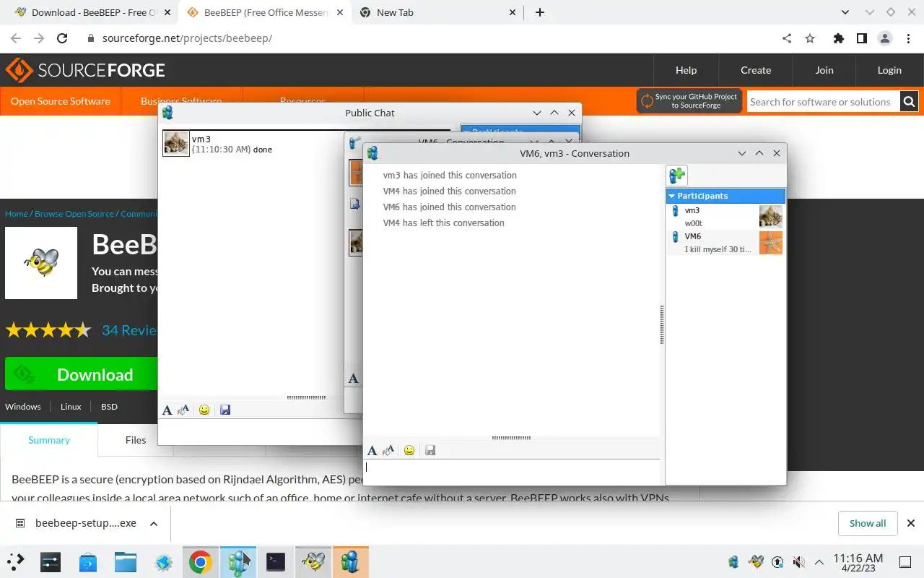Open font color icon in Public Chat window
This screenshot has height=578, width=924.
coord(183,410)
